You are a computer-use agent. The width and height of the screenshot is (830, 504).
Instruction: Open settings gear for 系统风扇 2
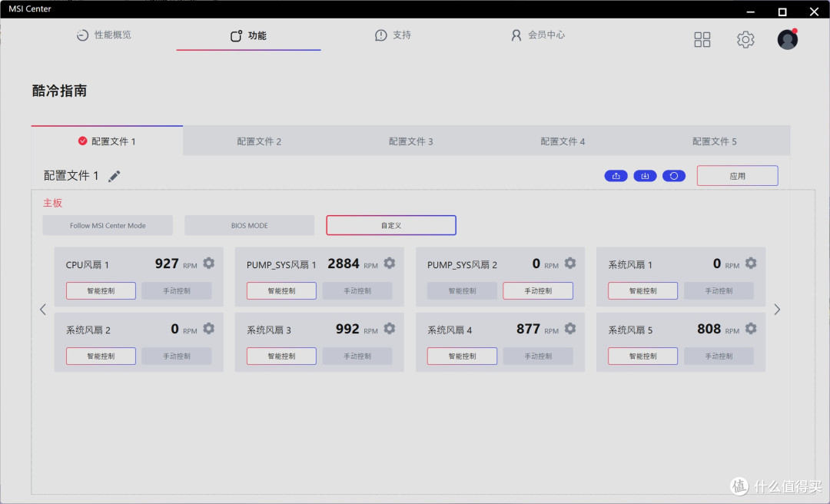(208, 328)
